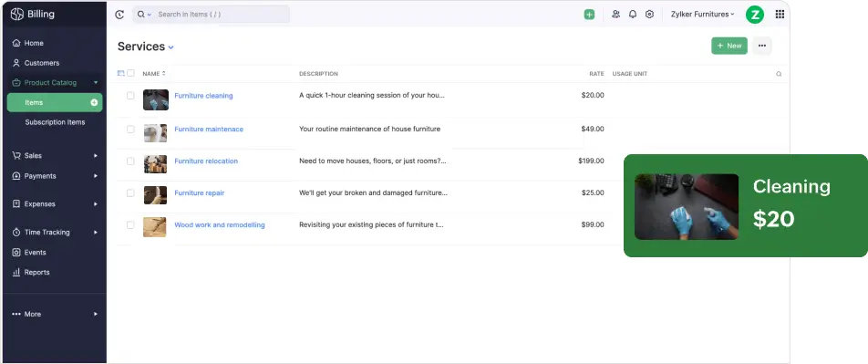The width and height of the screenshot is (868, 364).
Task: Sort by the NAME column header
Action: (x=154, y=74)
